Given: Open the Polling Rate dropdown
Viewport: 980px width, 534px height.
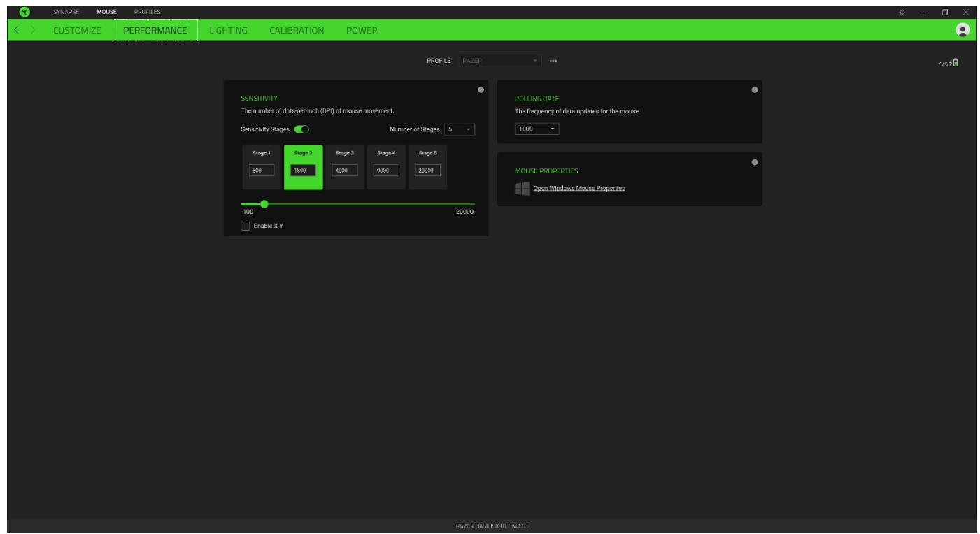Looking at the screenshot, I should click(537, 129).
